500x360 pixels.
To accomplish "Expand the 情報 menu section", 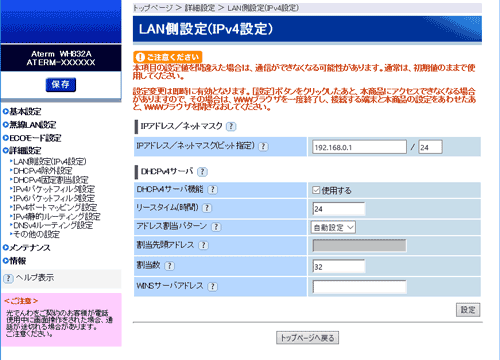I will point(14,261).
